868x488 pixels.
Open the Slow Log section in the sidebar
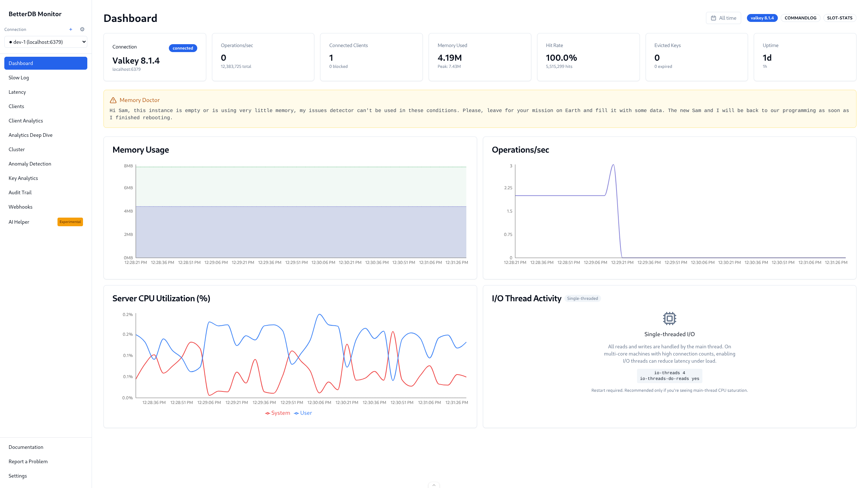tap(18, 77)
